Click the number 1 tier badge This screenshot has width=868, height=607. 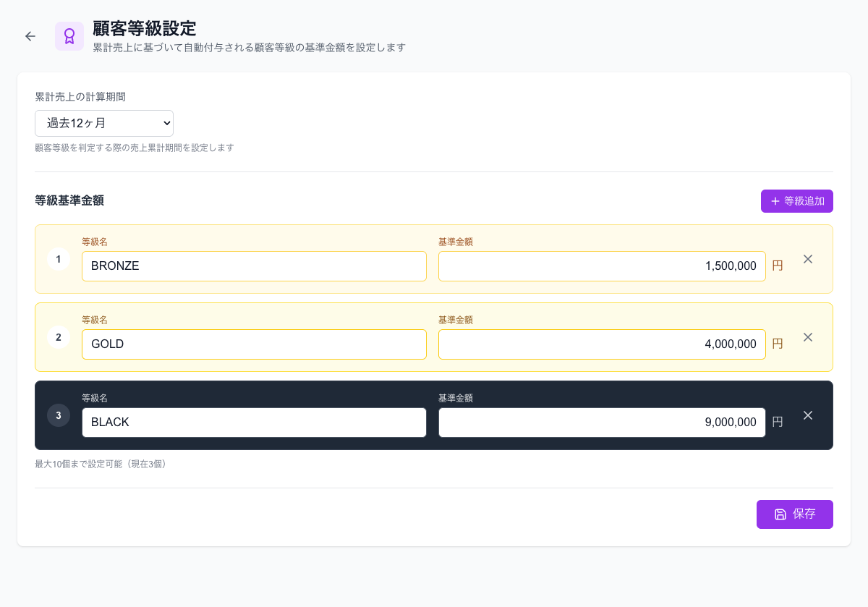(59, 259)
